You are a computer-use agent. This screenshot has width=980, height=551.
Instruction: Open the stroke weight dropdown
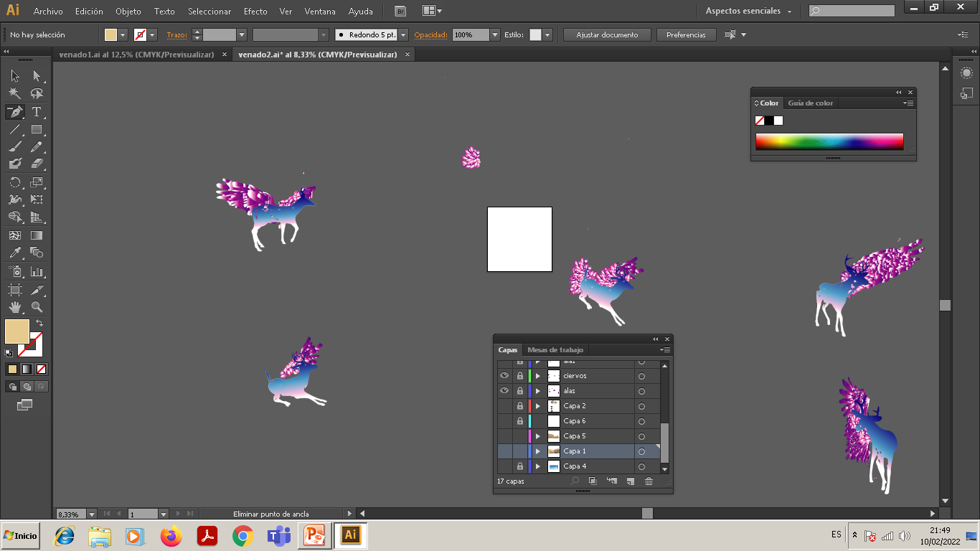pyautogui.click(x=242, y=34)
